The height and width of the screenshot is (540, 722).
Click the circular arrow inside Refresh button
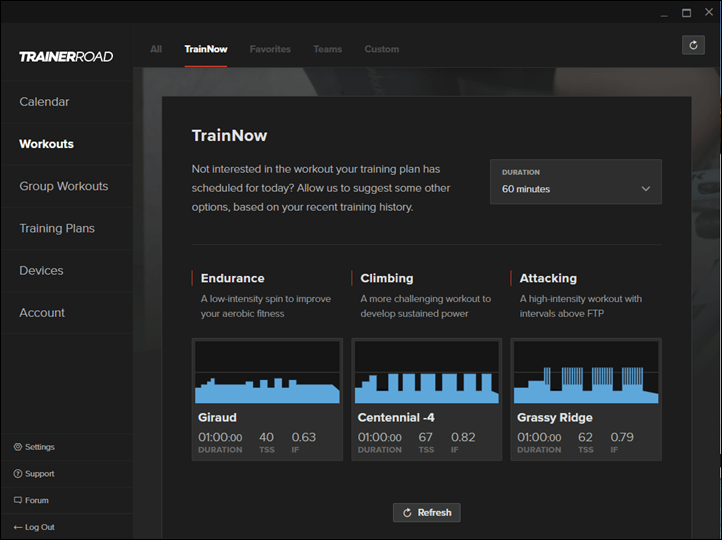coord(407,513)
